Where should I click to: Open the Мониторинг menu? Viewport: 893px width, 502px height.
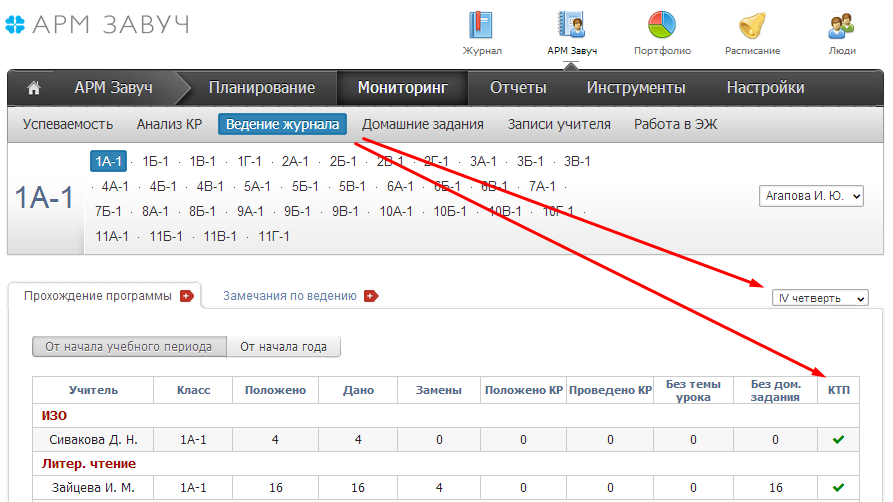pos(403,88)
